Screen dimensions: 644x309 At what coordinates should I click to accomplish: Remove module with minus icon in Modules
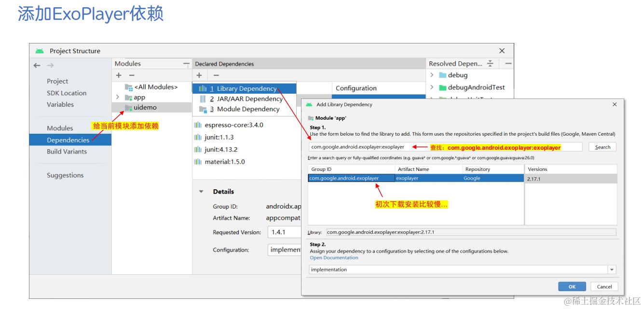click(x=131, y=75)
